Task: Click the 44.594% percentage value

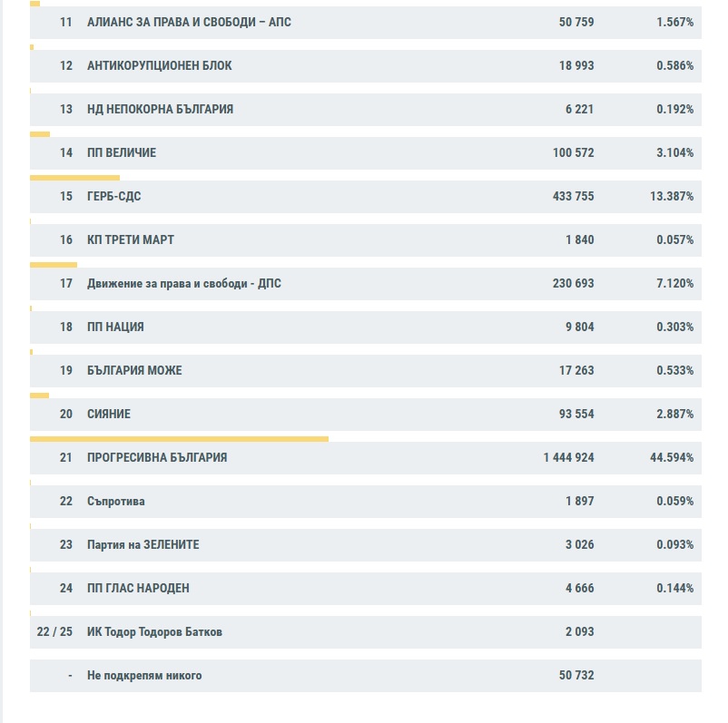Action: coord(671,458)
